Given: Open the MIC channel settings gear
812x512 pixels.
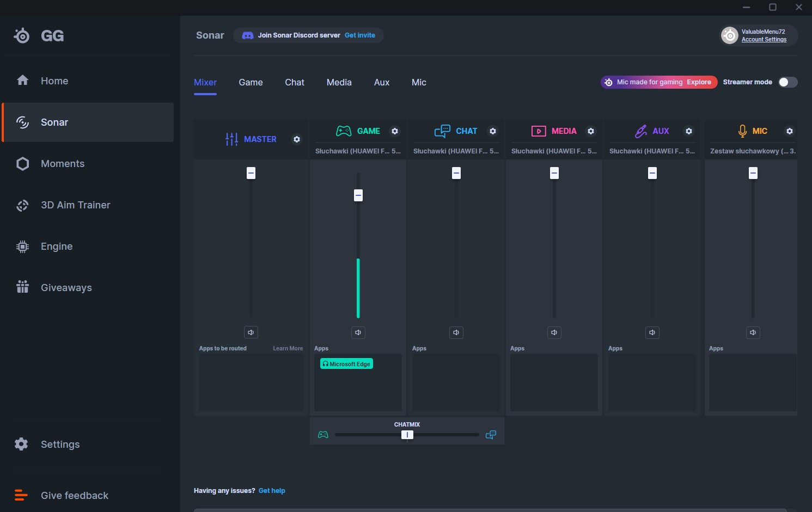Looking at the screenshot, I should tap(790, 131).
